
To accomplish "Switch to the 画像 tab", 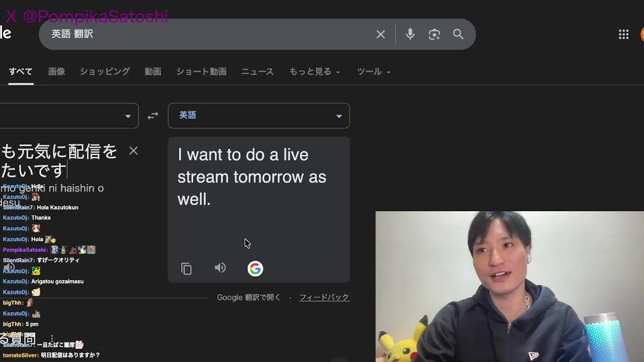I will point(56,72).
